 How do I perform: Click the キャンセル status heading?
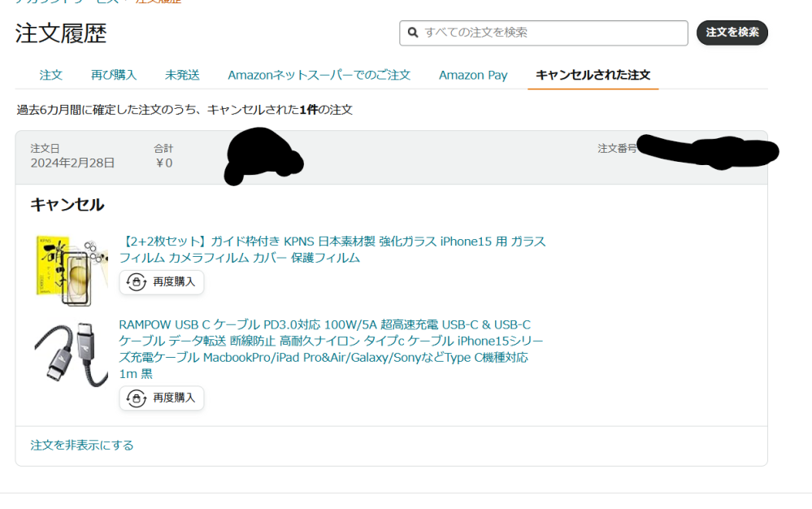point(67,205)
